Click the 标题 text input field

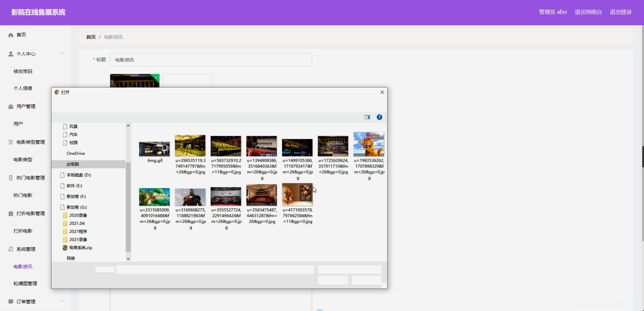(x=211, y=60)
